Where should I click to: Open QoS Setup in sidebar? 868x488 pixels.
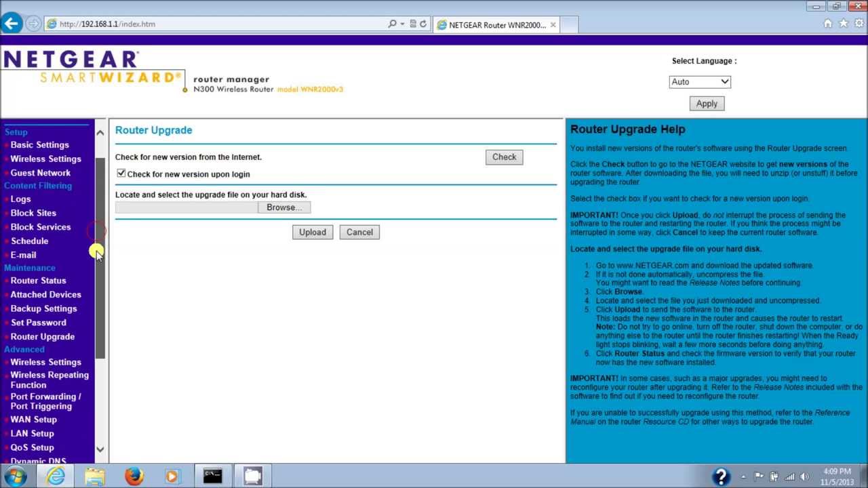32,447
